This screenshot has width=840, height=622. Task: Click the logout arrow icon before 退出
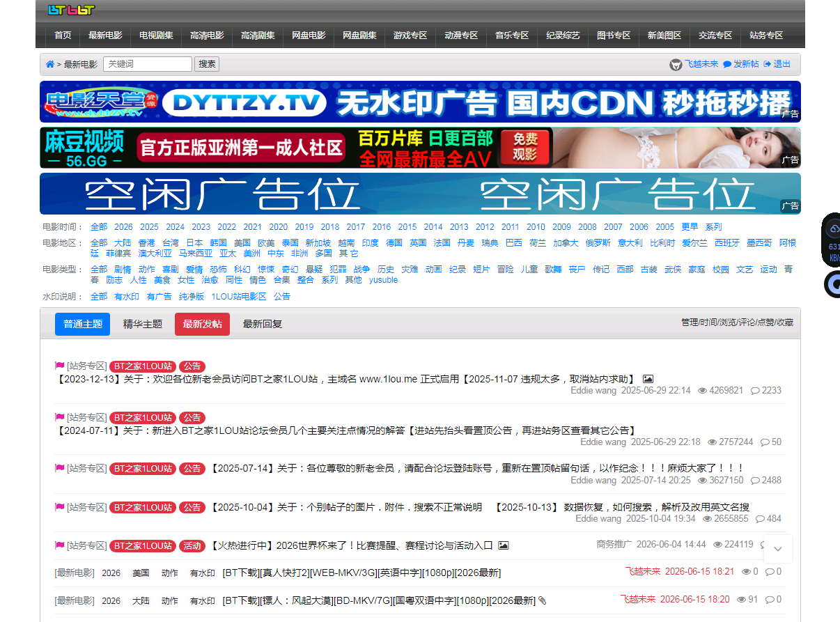pyautogui.click(x=768, y=64)
